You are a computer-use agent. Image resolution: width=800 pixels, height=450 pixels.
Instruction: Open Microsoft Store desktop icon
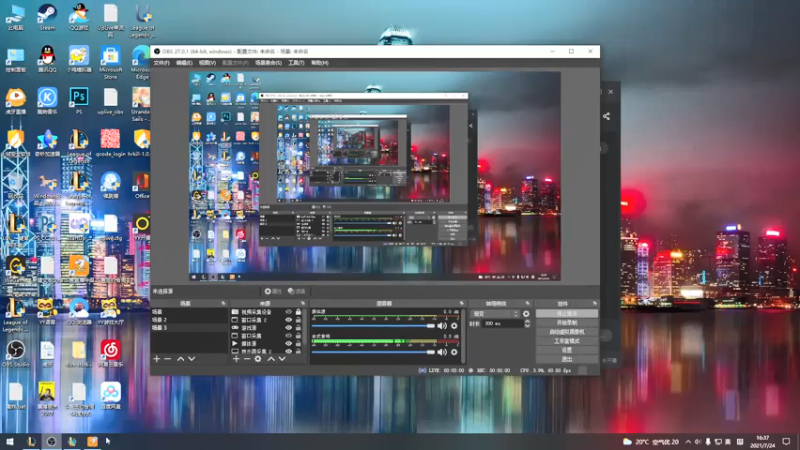pyautogui.click(x=110, y=62)
